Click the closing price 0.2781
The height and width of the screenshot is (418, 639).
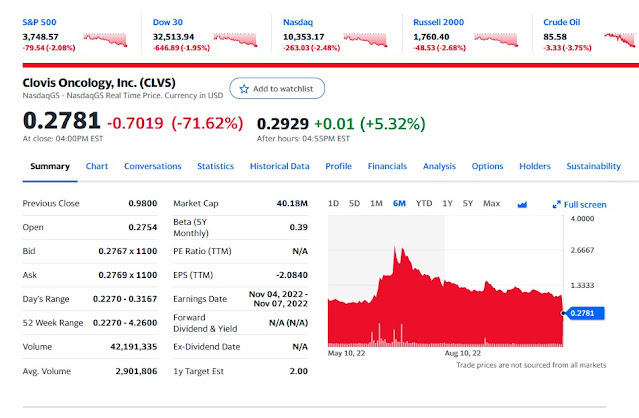point(62,121)
